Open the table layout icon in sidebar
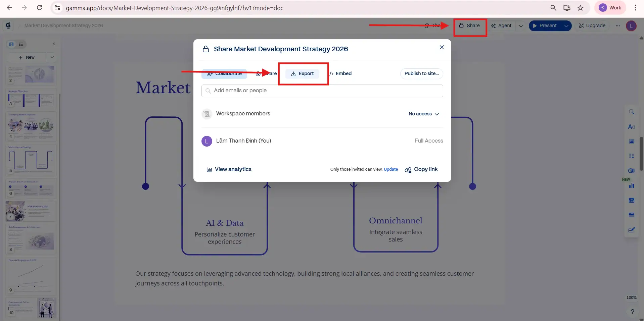This screenshot has width=644, height=321. click(x=632, y=200)
